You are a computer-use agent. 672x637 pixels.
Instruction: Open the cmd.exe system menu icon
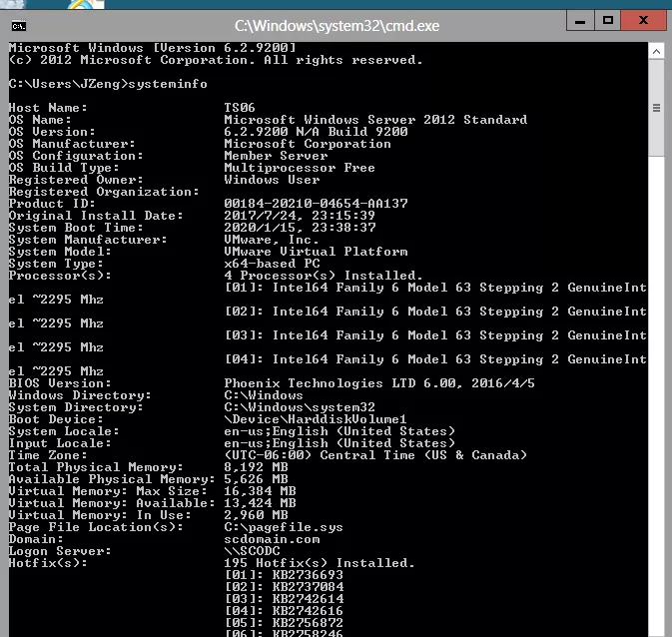[x=19, y=24]
